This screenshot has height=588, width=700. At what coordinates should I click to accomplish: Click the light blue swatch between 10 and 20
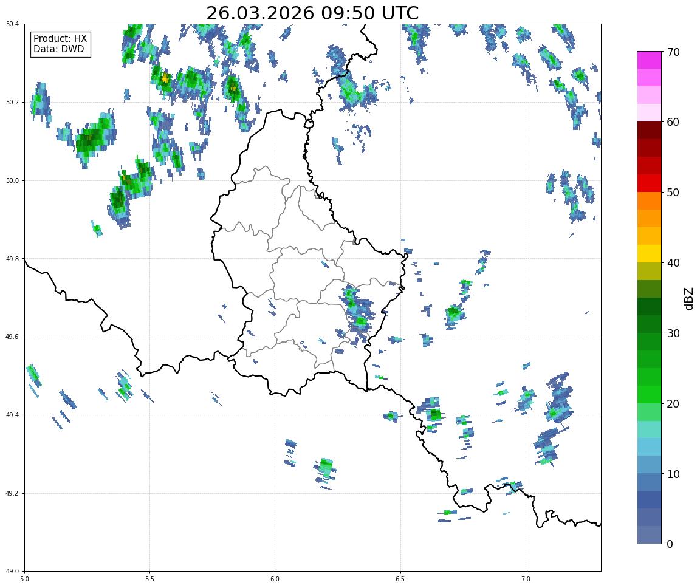coord(649,447)
